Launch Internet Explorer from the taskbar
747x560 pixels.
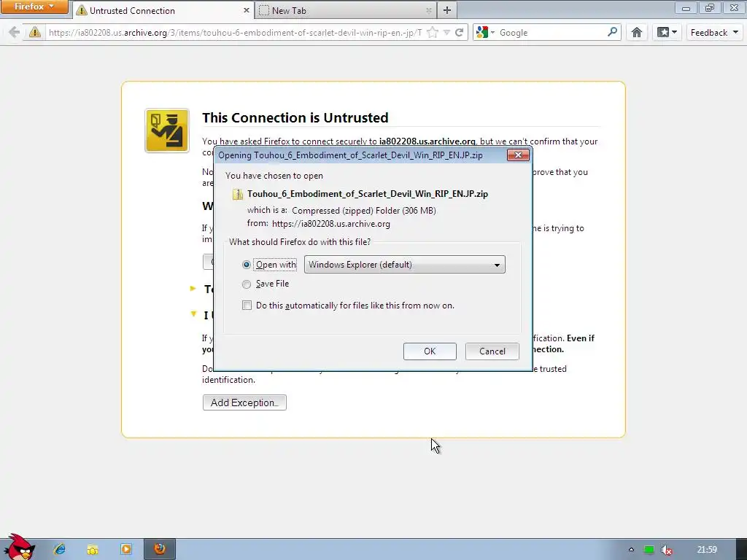60,549
